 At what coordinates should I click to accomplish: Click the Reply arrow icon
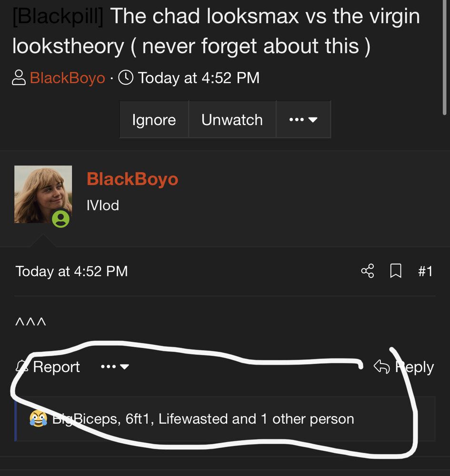tap(382, 367)
